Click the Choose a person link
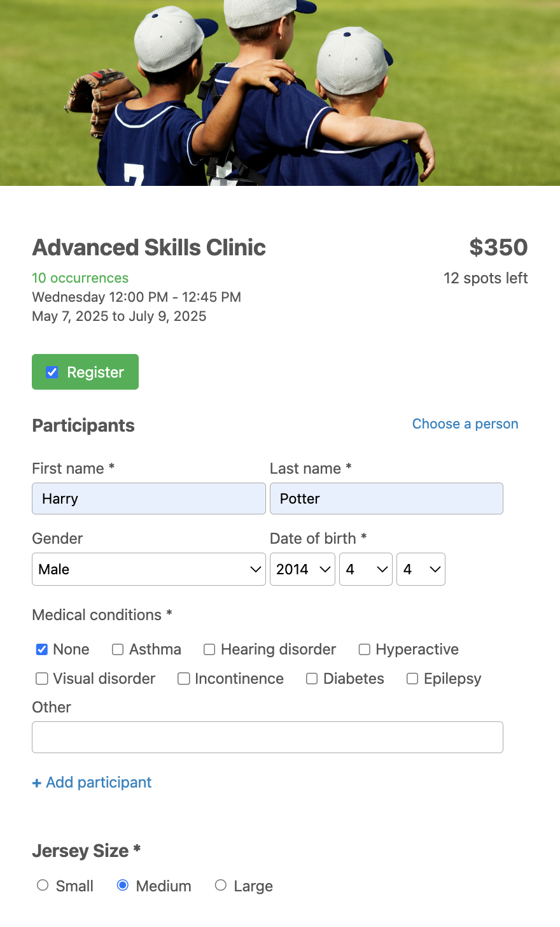Screen dimensions: 560x927 465,424
